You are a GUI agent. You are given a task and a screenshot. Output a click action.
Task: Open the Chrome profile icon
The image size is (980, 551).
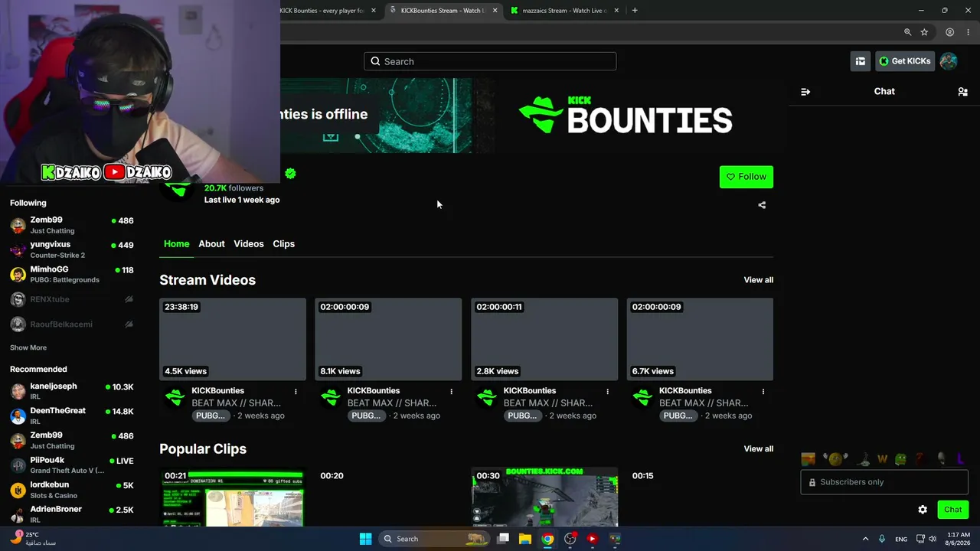pos(949,32)
